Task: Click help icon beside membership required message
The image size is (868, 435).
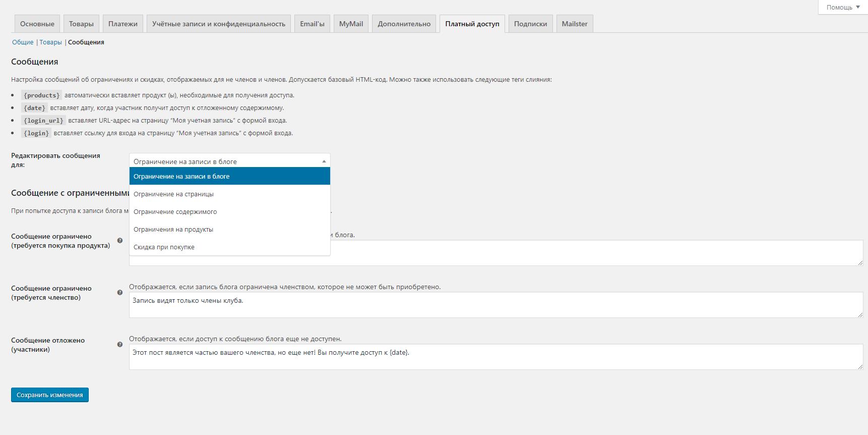Action: [120, 293]
